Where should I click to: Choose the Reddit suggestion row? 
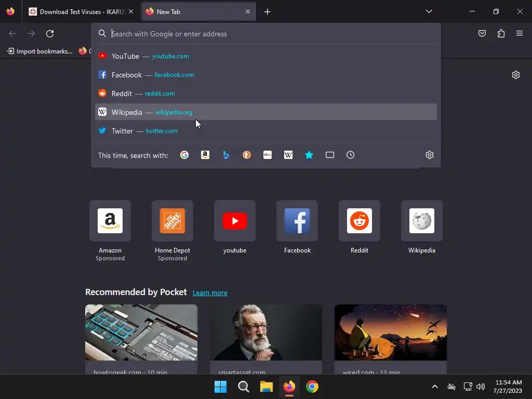tap(266, 94)
